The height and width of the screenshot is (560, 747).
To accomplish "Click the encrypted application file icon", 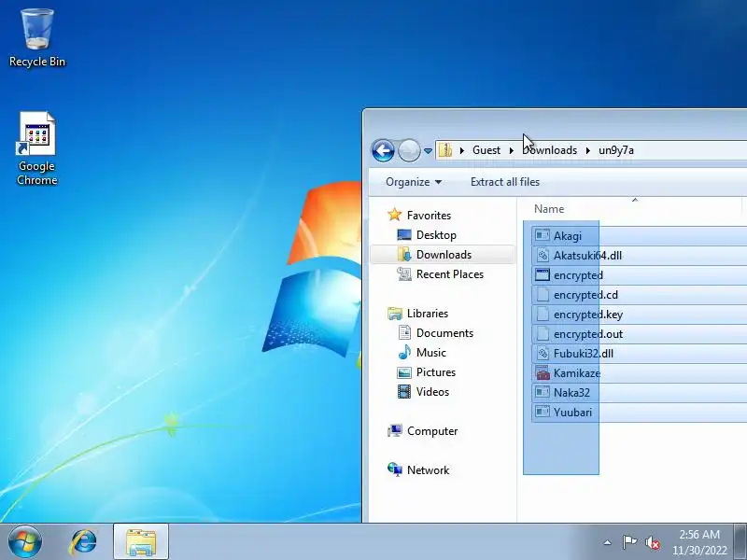I will [x=543, y=274].
